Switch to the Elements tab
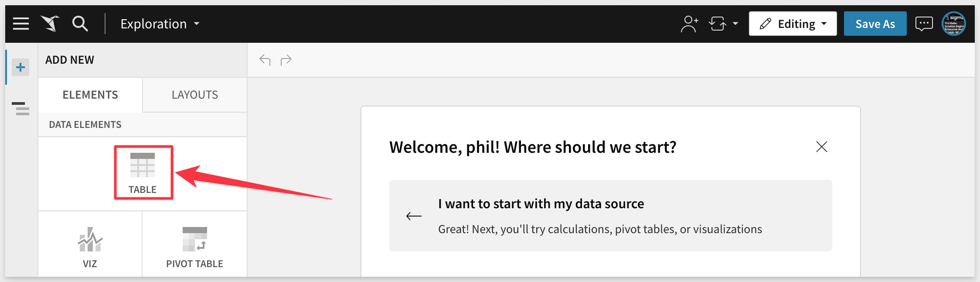The height and width of the screenshot is (282, 980). [90, 95]
